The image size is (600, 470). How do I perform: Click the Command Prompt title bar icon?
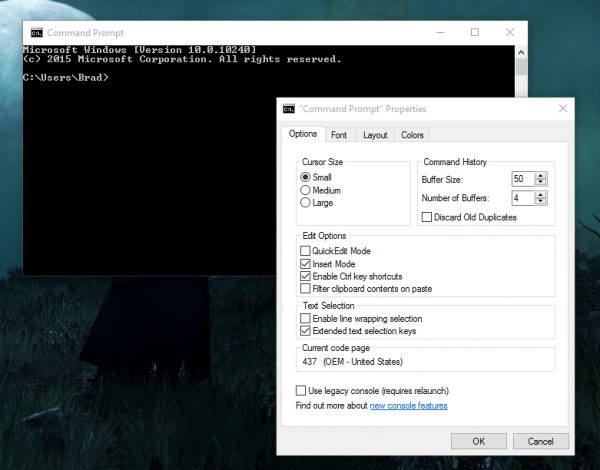37,33
